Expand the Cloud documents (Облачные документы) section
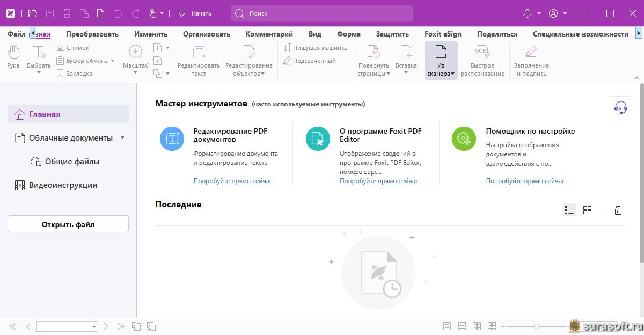The width and height of the screenshot is (644, 335). [x=122, y=138]
